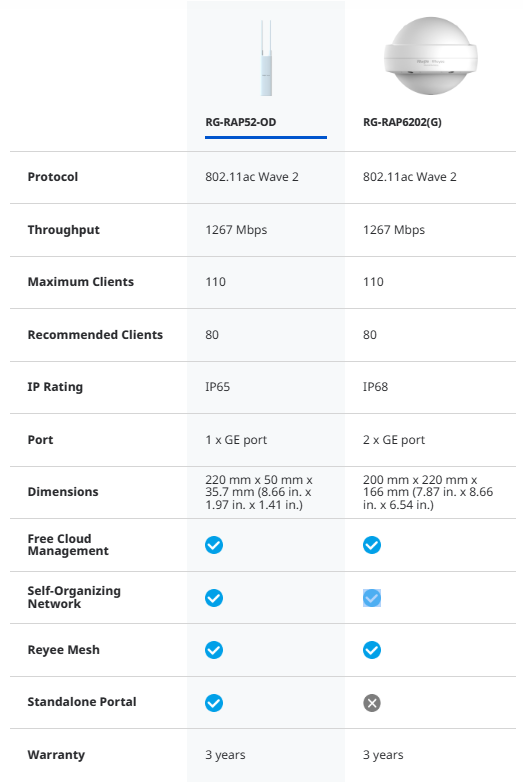The image size is (523, 784).
Task: Click highlighted Self-Organizing Network checkmark for RG-RAP6202(G)
Action: point(372,598)
